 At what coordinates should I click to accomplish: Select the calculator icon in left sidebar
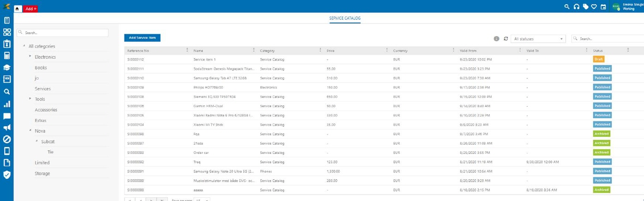click(7, 56)
